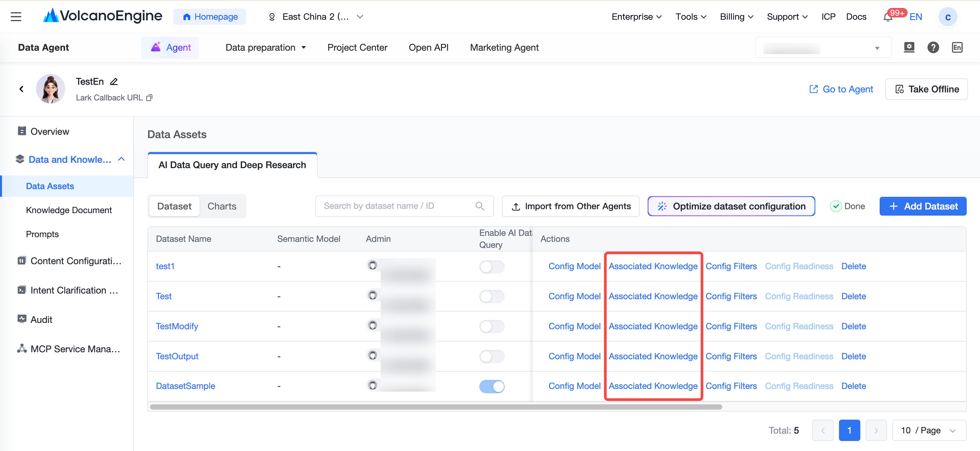Click the search magnifier in dataset search
980x451 pixels.
tap(480, 206)
